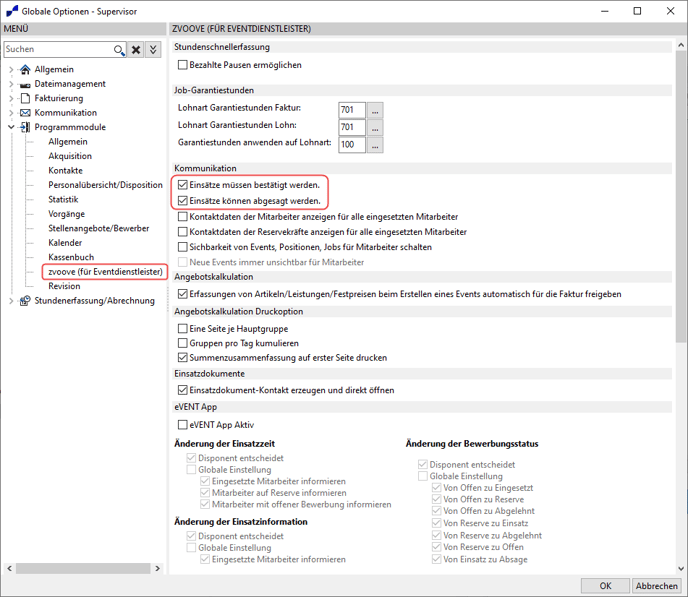Click the settings pane vertical scrollbar thumb
The image size is (688, 597).
pos(681,197)
